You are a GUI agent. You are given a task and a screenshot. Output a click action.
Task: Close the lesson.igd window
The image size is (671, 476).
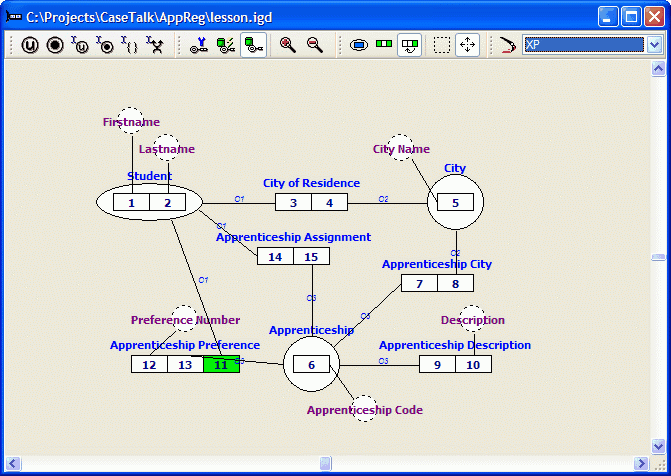tap(655, 17)
